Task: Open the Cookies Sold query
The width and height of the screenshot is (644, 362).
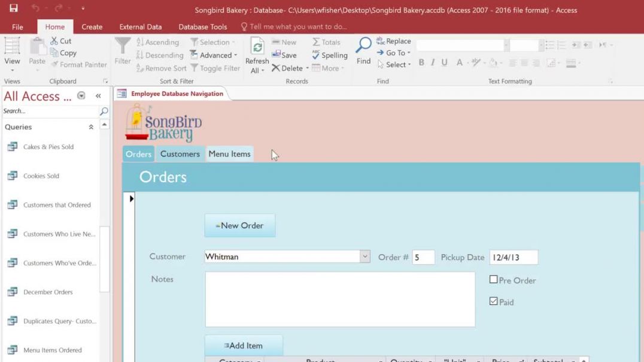Action: (x=41, y=176)
